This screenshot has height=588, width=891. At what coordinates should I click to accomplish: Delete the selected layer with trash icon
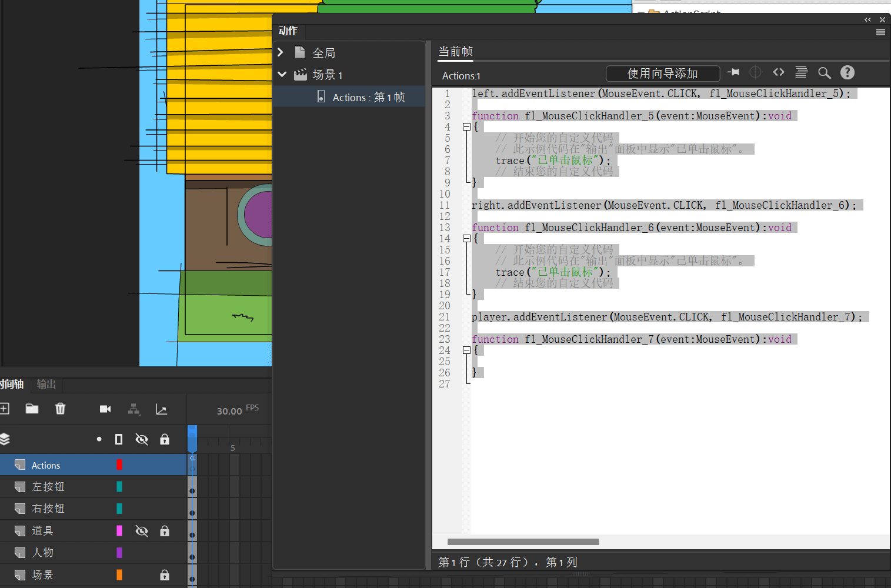coord(60,409)
